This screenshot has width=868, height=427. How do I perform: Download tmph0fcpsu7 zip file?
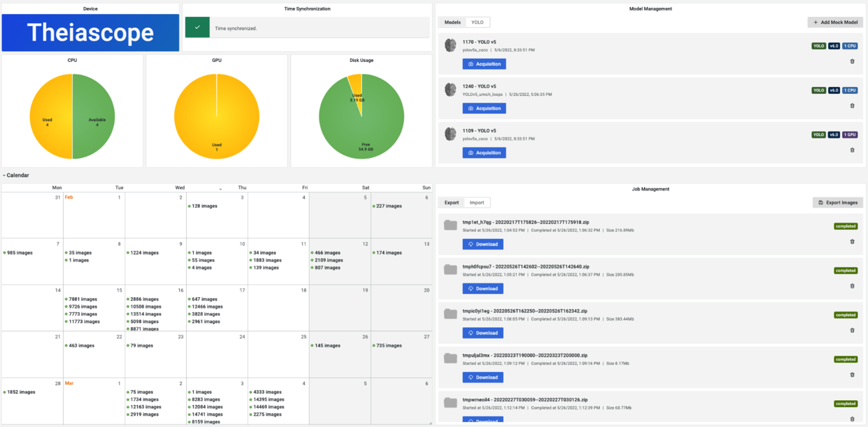pyautogui.click(x=483, y=288)
